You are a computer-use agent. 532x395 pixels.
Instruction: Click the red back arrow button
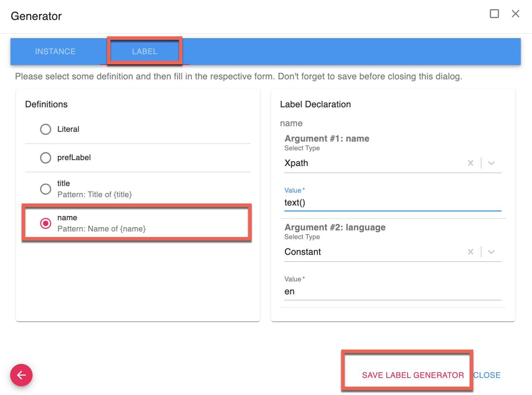tap(21, 375)
